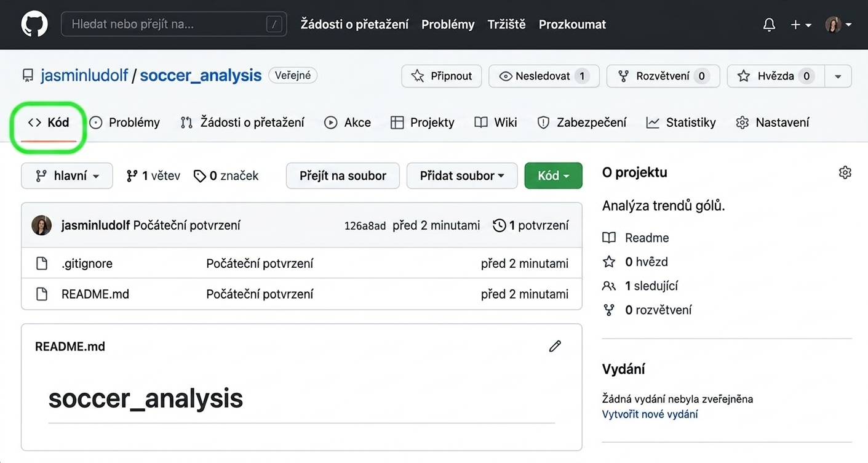Switch to the 'Kód' tab
Viewport: 868px width, 463px height.
49,123
